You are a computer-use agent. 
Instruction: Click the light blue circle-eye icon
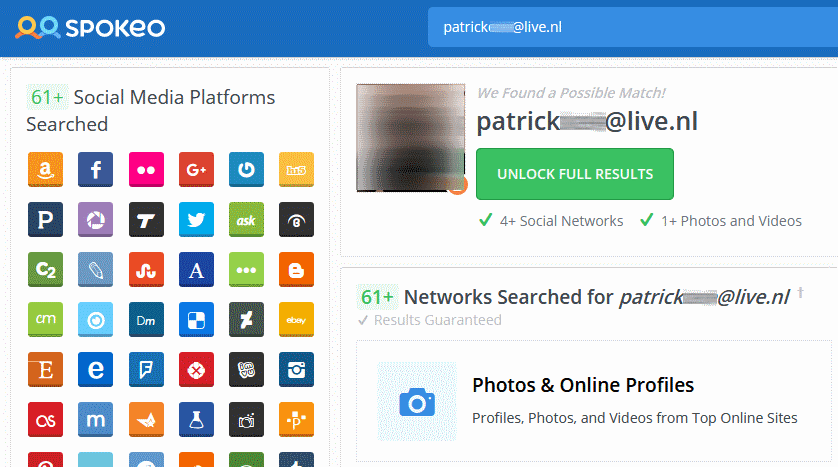coord(96,320)
